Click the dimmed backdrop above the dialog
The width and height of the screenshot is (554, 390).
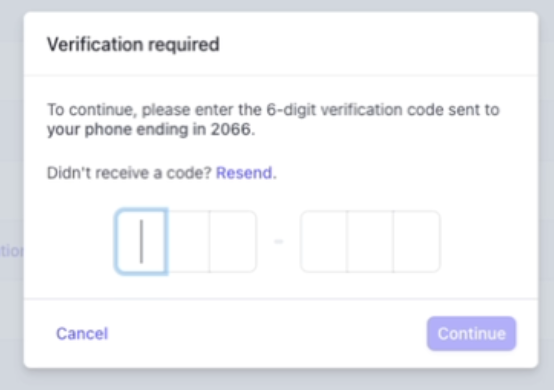pos(277,5)
